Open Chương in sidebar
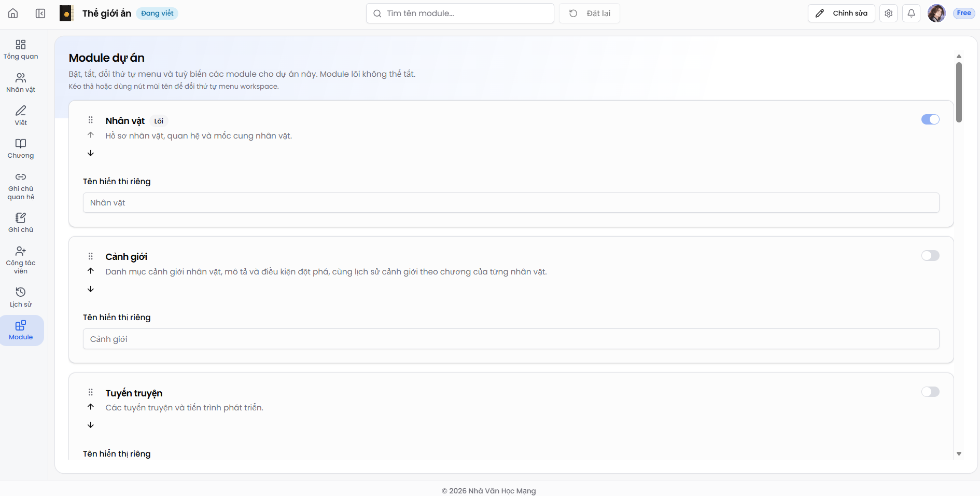 point(21,149)
